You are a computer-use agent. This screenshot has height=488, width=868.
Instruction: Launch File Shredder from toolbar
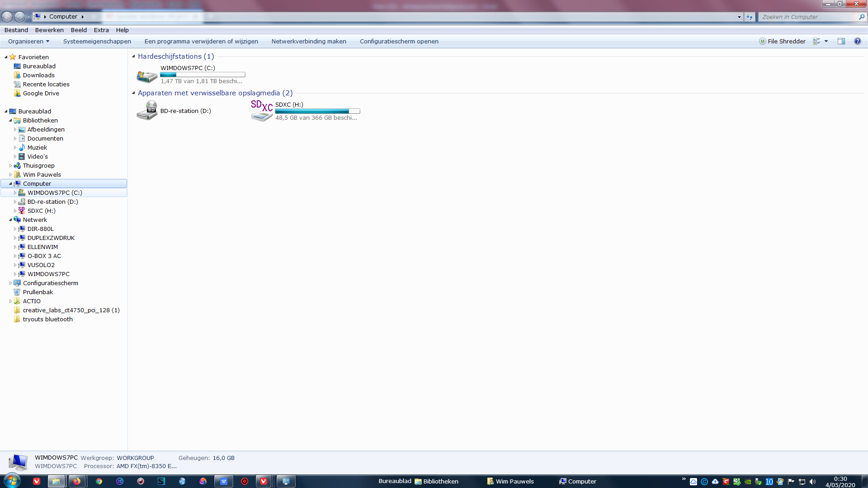[782, 41]
